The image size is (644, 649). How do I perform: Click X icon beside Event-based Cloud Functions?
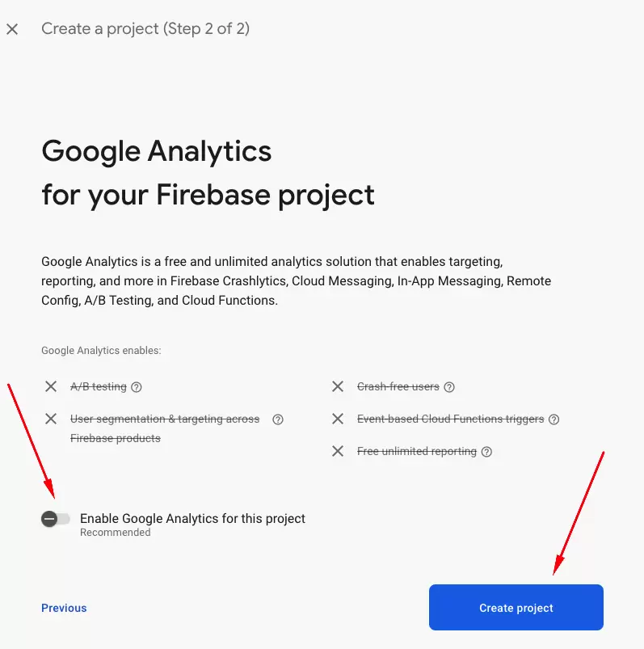click(x=338, y=419)
